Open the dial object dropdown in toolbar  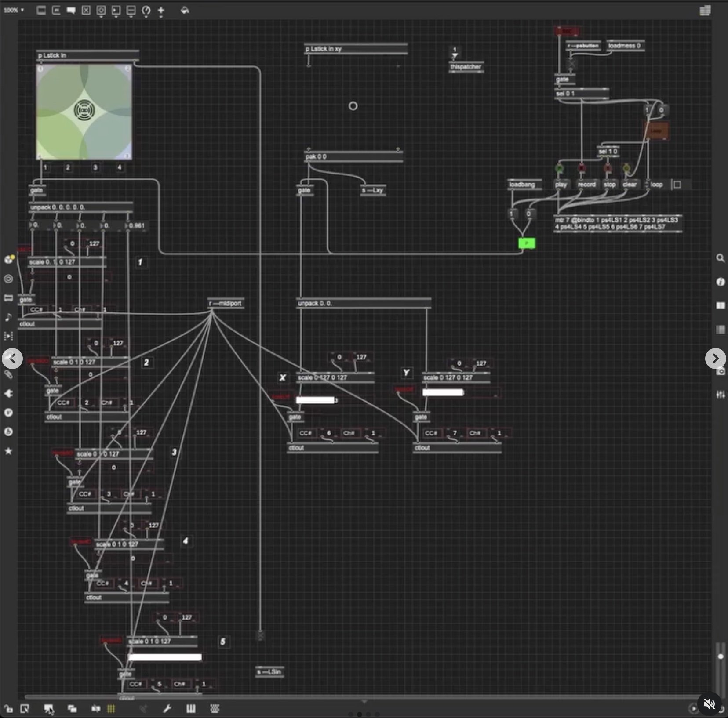[146, 11]
